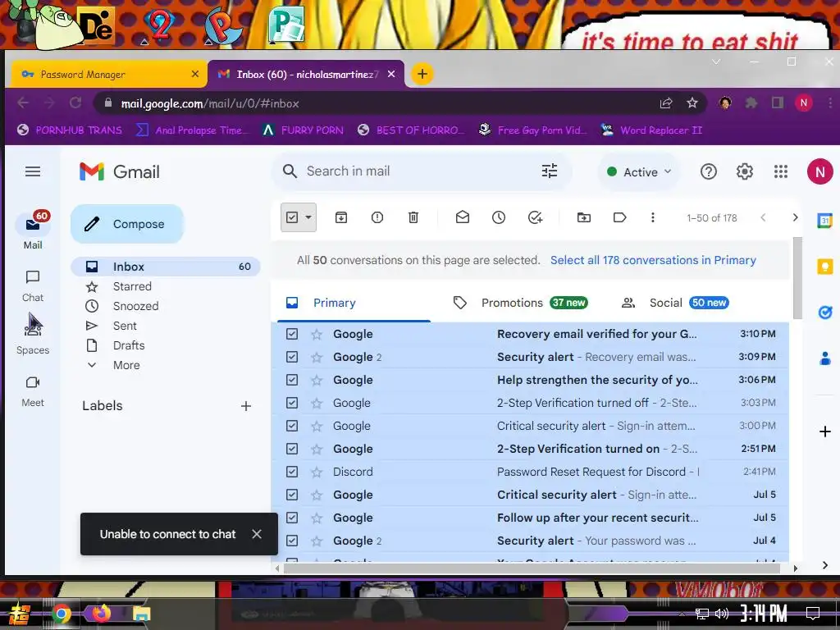Uncheck the Discord Password Reset message
This screenshot has width=840, height=630.
click(292, 472)
